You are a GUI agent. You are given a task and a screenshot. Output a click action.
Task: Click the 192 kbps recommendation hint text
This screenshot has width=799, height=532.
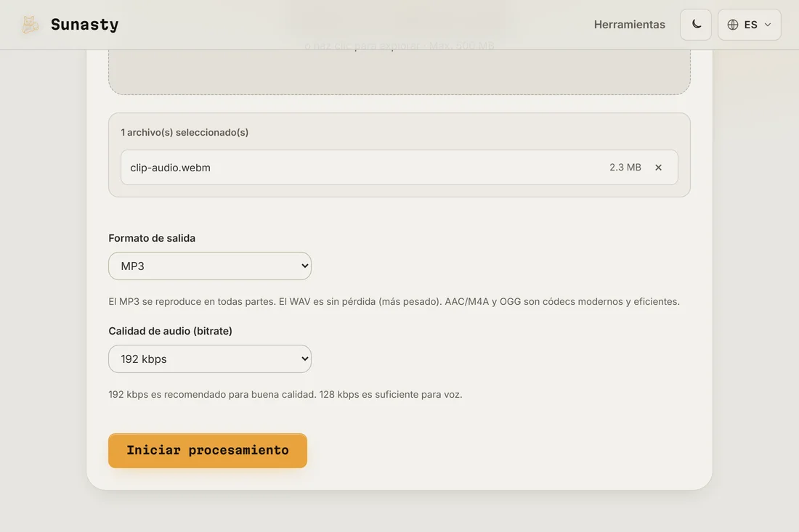point(285,395)
